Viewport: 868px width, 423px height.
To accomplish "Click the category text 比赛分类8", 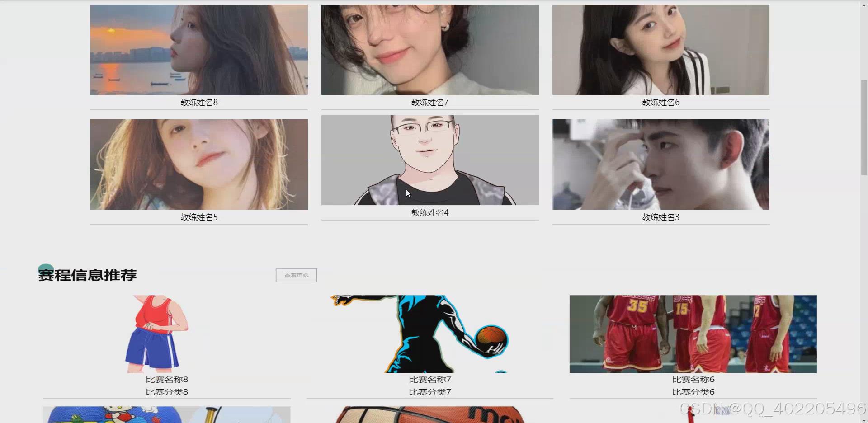I will coord(167,392).
